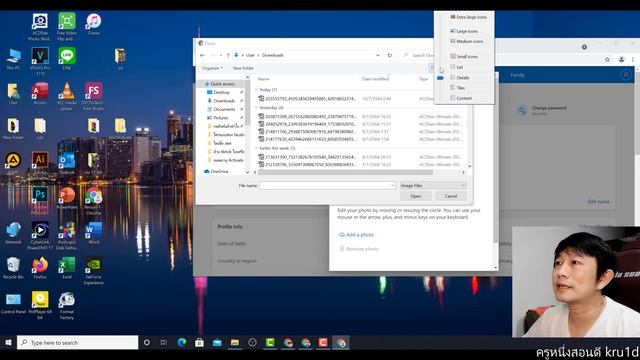Collapse Earlier this week file group
Viewport: 640px width, 360px height.
tap(256, 148)
